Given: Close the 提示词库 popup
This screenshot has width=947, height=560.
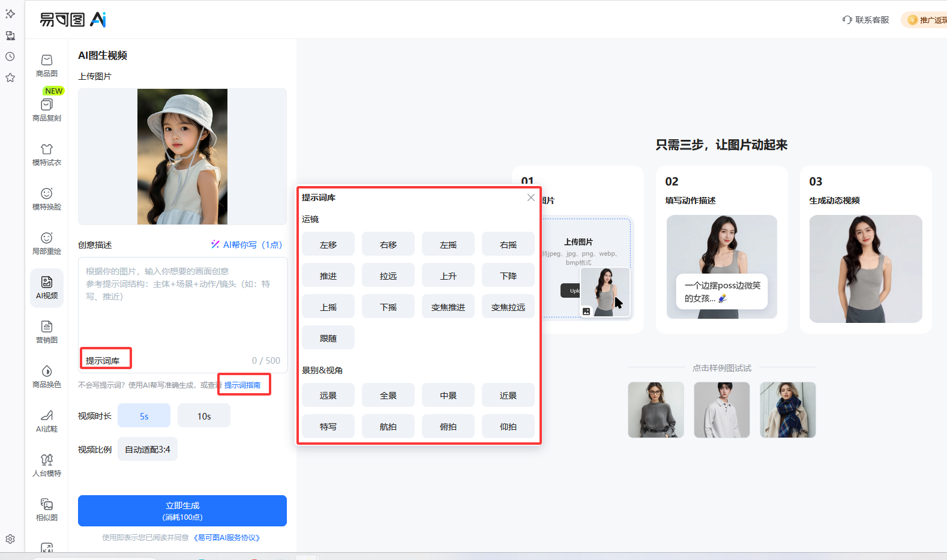Looking at the screenshot, I should pyautogui.click(x=531, y=197).
